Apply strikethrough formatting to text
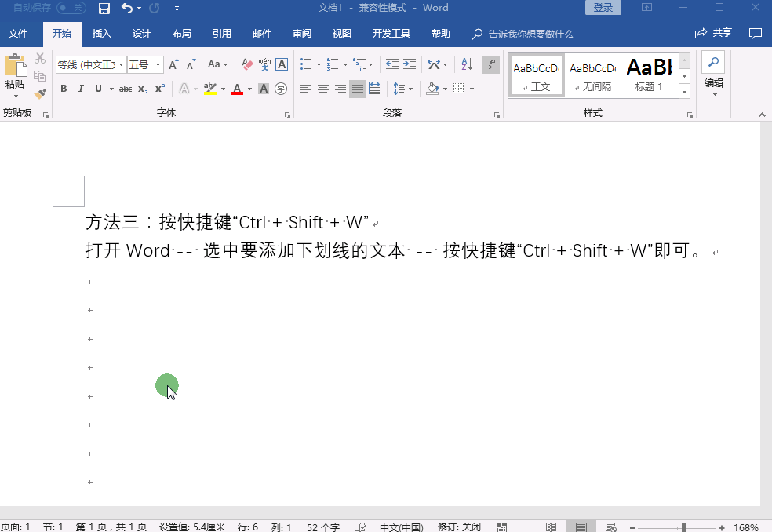 click(126, 88)
